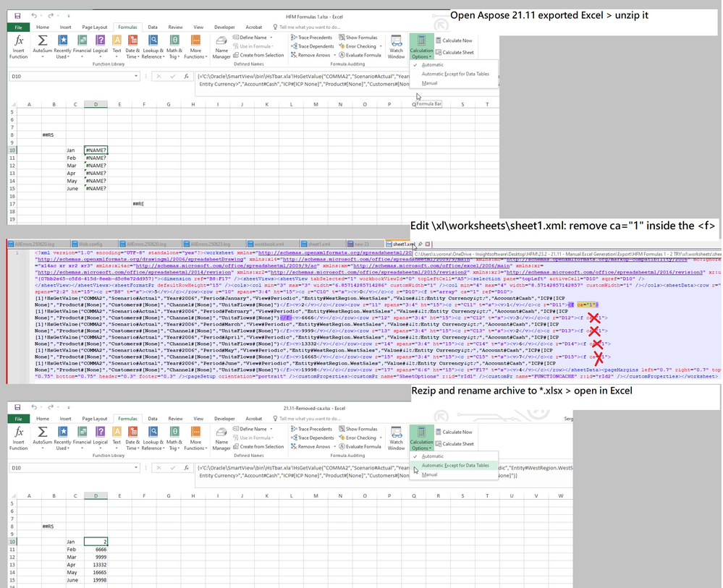
Task: Select cell showing 19998 in 21.11-Removed-ca sheet
Action: (x=96, y=580)
